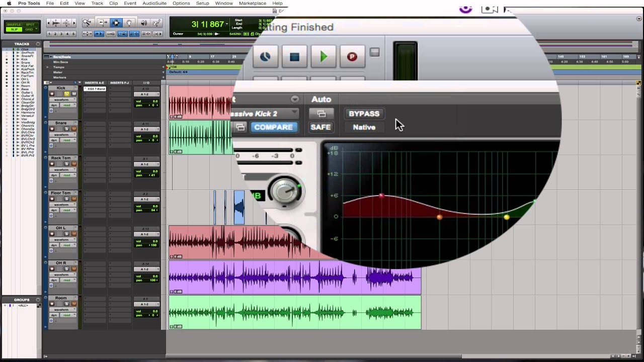Open the Grid mode dropdown arrow
644x362 pixels.
[36, 29]
